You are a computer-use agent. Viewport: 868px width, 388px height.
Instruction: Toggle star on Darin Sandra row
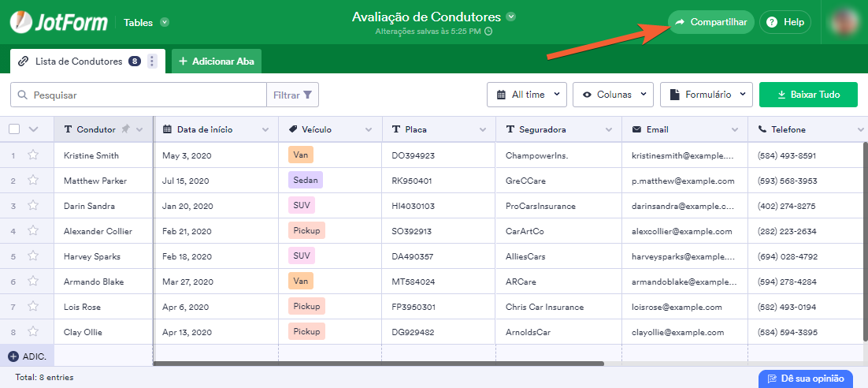coord(33,206)
